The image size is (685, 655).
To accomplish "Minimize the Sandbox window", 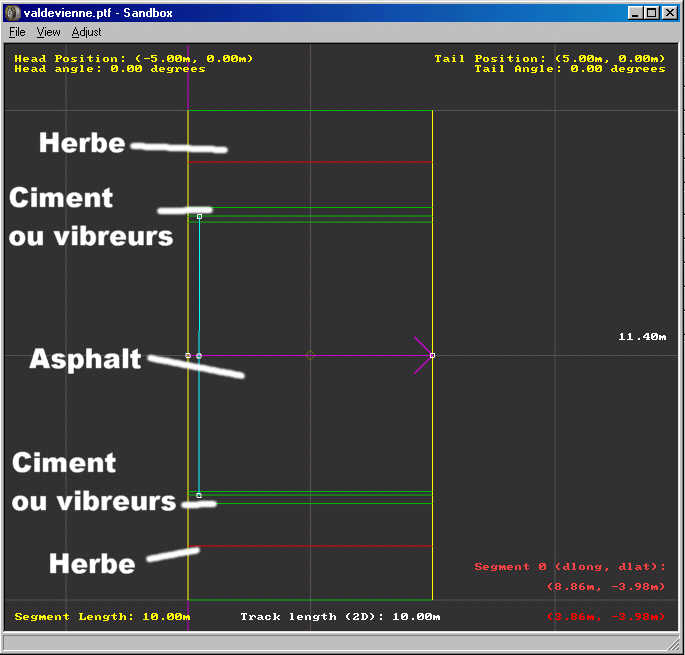I will click(635, 13).
